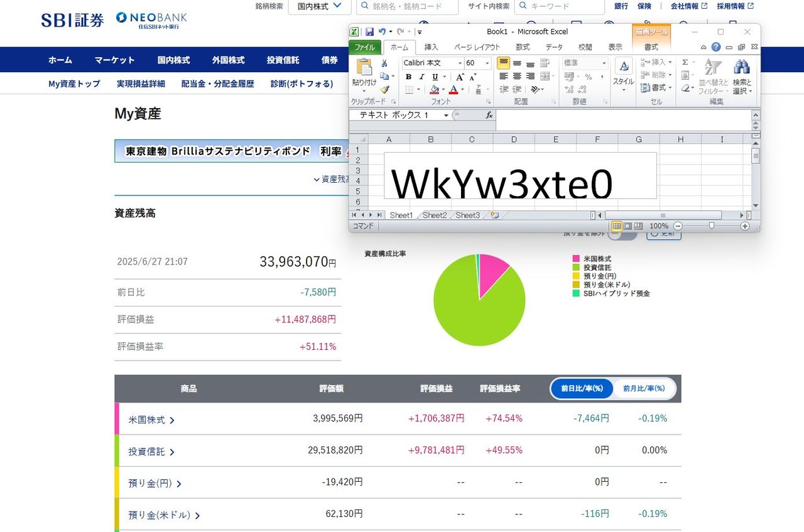Select the 前月比/率(%) toggle option
804x532 pixels.
pyautogui.click(x=644, y=389)
